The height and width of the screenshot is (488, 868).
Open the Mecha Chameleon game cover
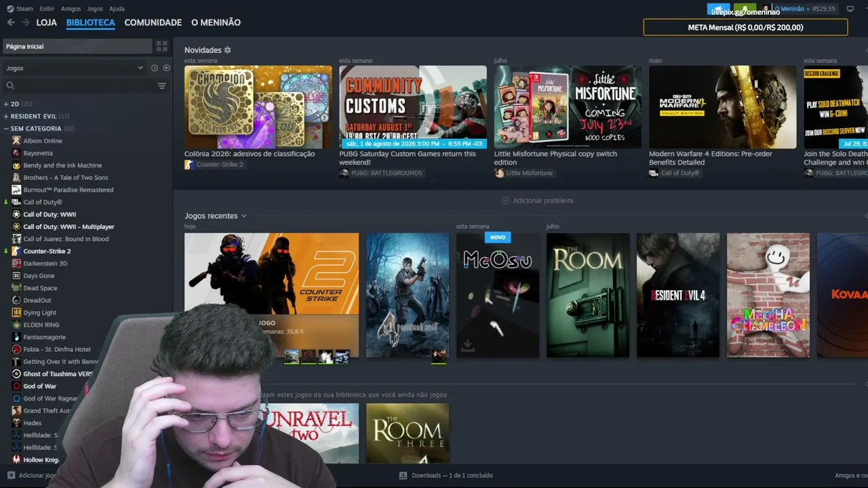[x=768, y=296]
